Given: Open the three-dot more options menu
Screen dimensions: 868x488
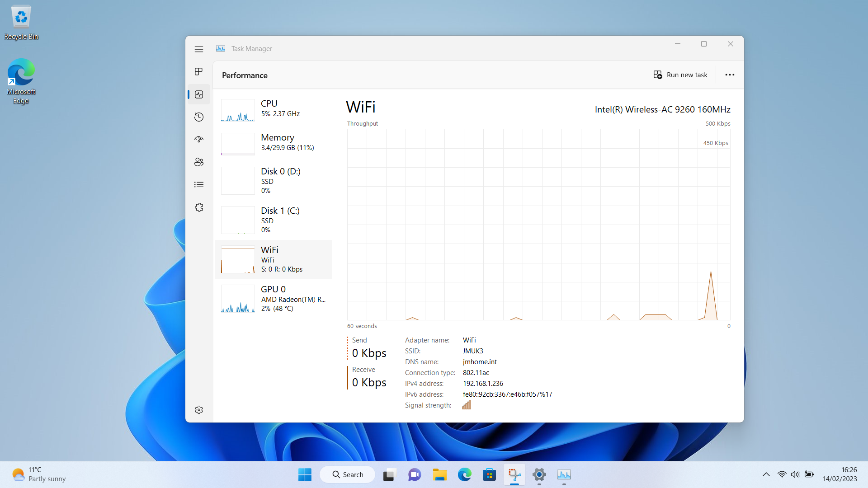Looking at the screenshot, I should 730,75.
